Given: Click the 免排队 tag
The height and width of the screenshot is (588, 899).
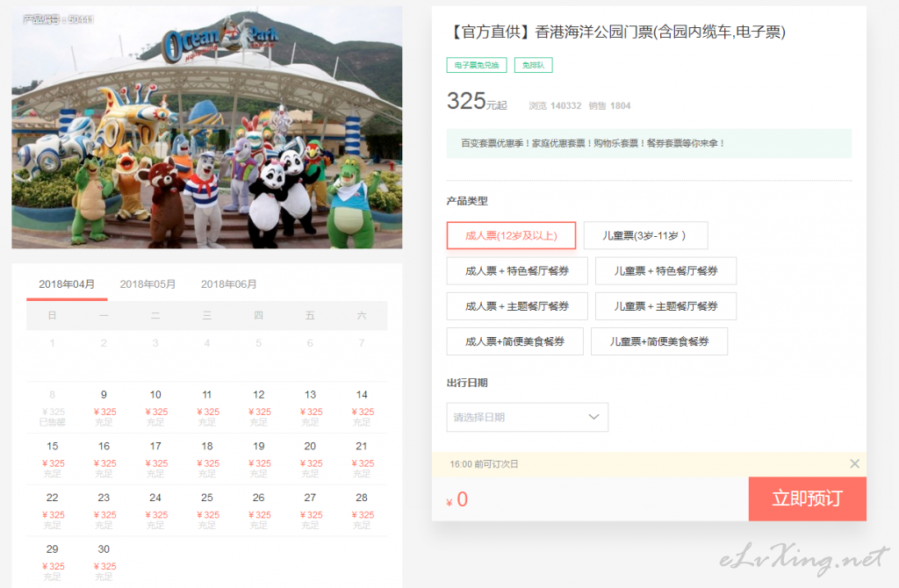Looking at the screenshot, I should coord(533,65).
